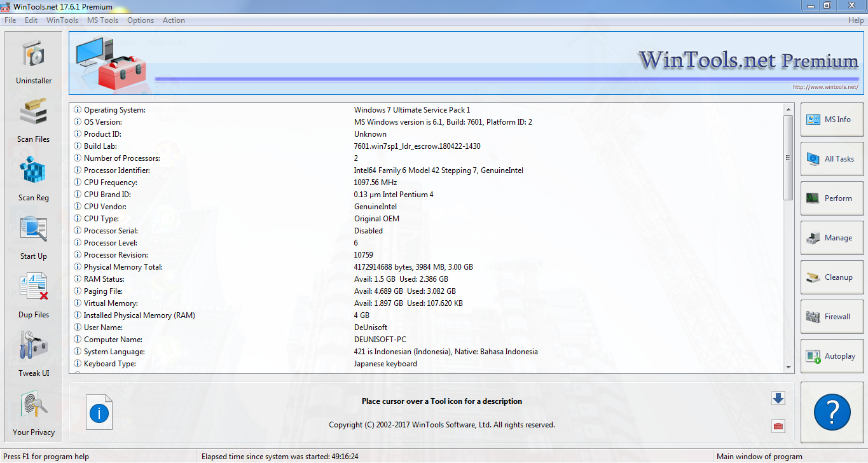Click the MS Info button

tap(832, 120)
